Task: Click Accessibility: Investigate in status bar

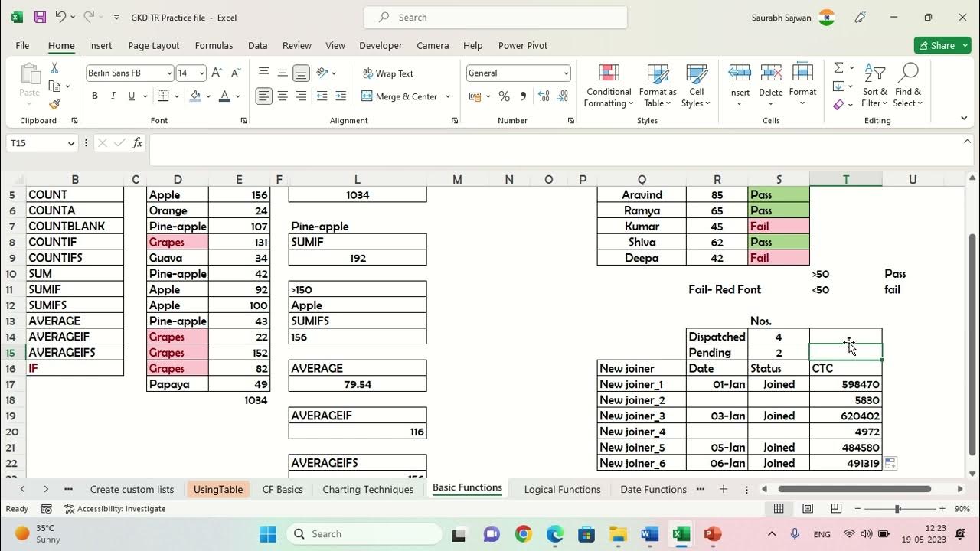Action: [x=115, y=509]
